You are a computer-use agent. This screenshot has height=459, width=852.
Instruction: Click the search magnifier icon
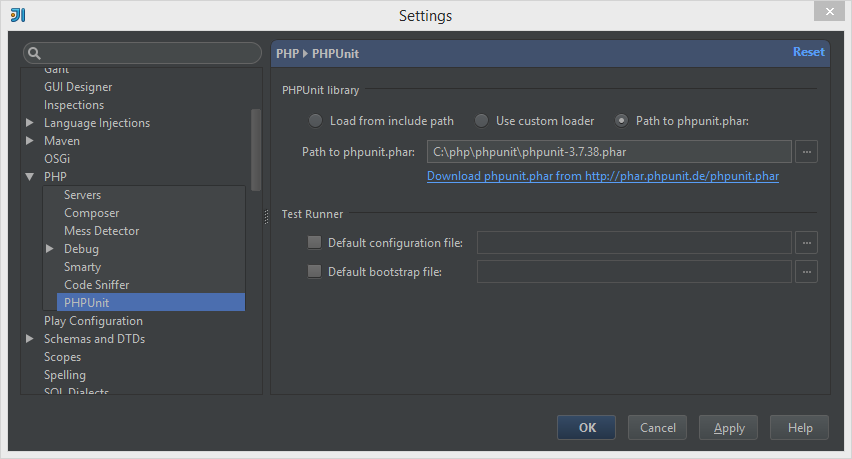(x=34, y=53)
